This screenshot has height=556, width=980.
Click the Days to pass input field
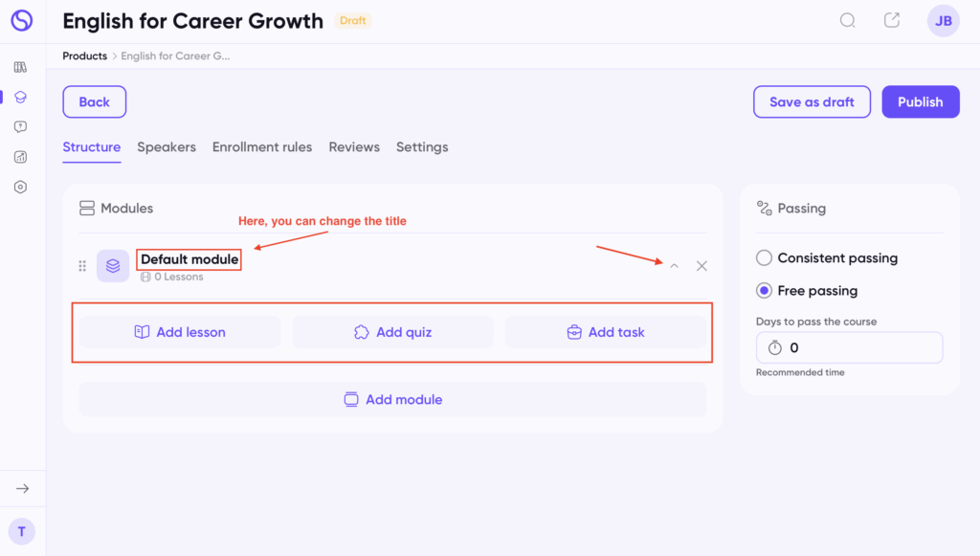coord(850,347)
